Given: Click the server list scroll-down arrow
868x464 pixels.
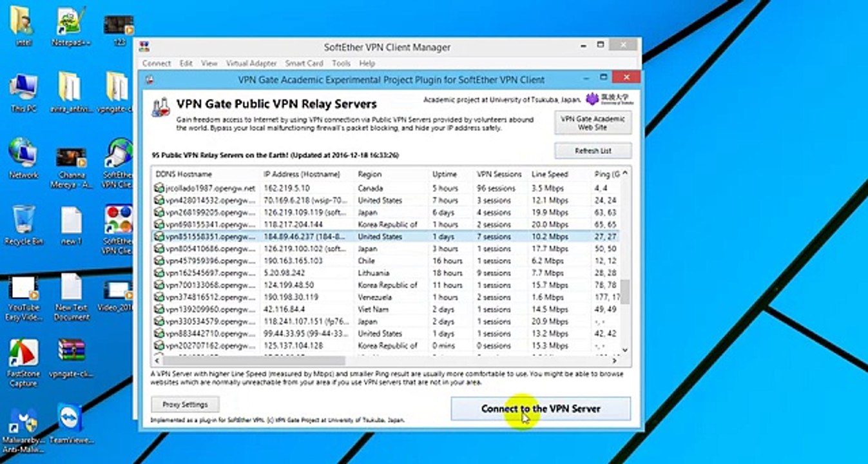Looking at the screenshot, I should tap(625, 351).
